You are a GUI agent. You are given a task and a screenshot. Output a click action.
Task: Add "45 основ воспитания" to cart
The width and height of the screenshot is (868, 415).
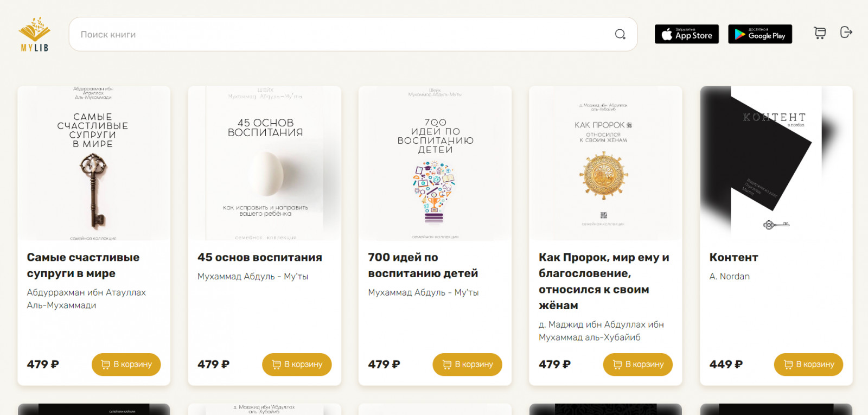coord(297,365)
